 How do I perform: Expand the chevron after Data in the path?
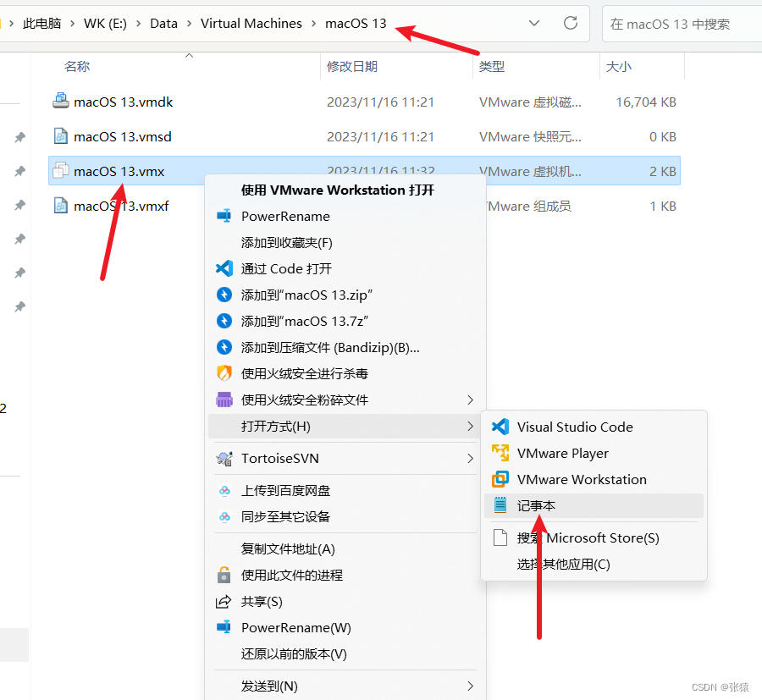tap(189, 24)
